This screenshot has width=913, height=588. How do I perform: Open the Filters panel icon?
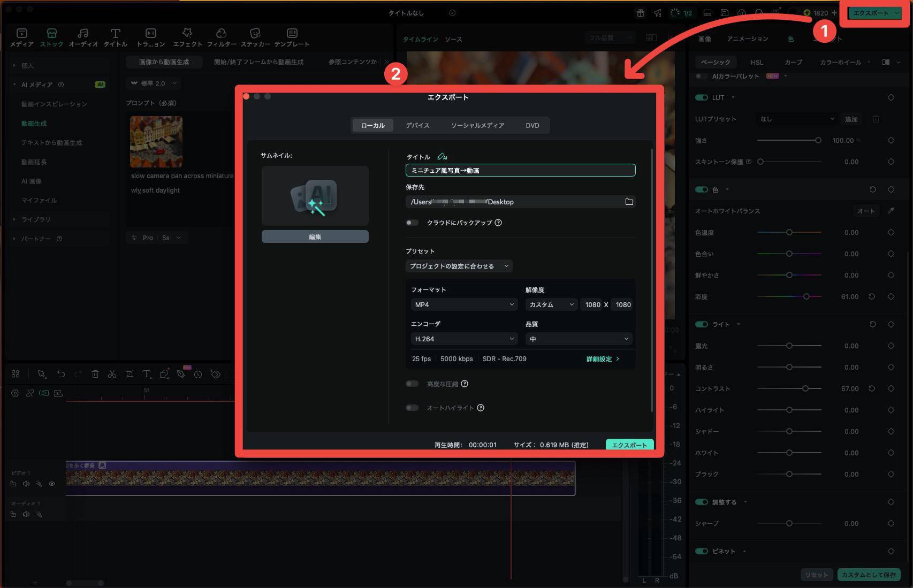(x=222, y=37)
